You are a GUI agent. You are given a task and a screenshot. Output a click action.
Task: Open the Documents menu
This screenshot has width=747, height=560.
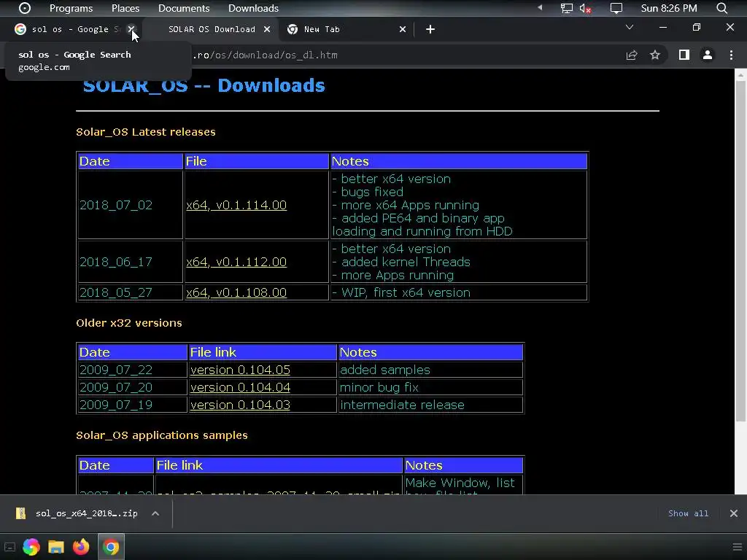(184, 8)
